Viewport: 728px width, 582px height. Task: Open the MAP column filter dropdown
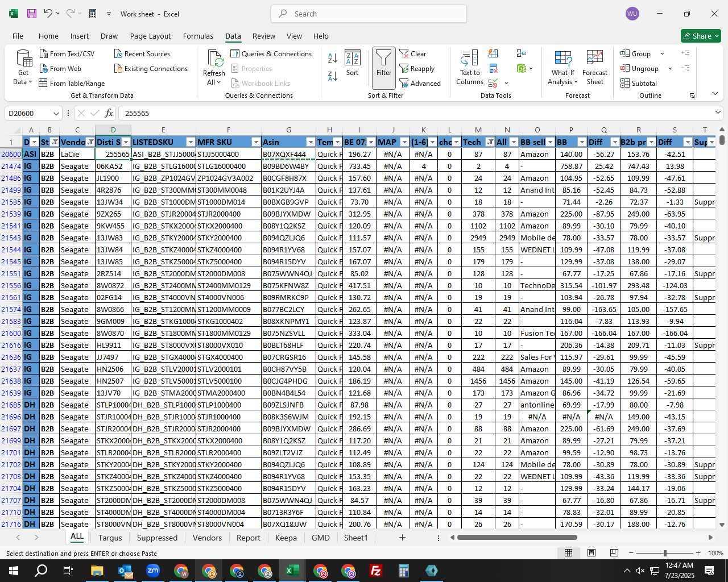coord(404,142)
